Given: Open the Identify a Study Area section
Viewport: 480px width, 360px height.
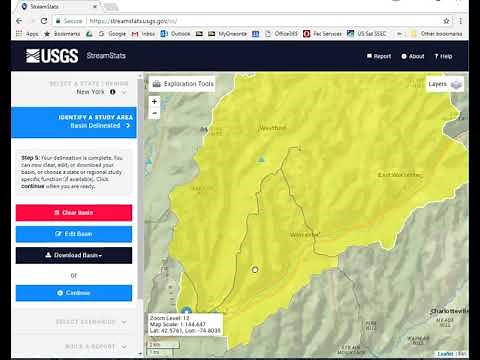Looking at the screenshot, I should [x=74, y=122].
